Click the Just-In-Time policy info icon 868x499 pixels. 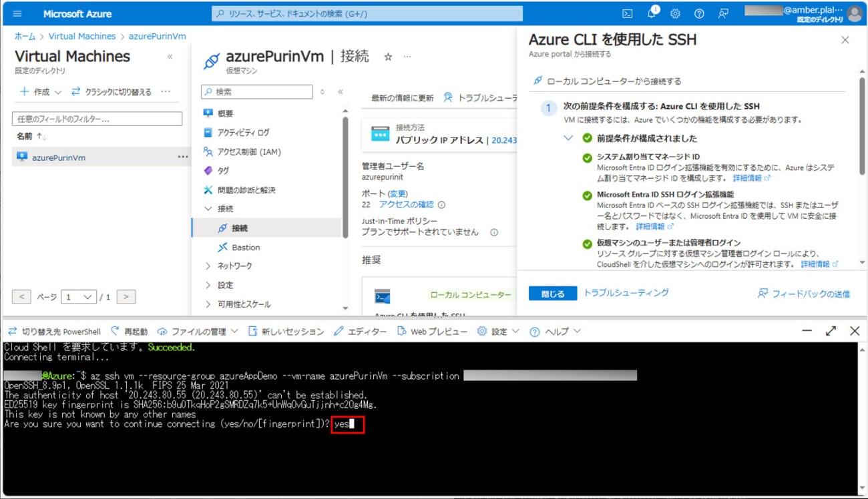tap(494, 233)
